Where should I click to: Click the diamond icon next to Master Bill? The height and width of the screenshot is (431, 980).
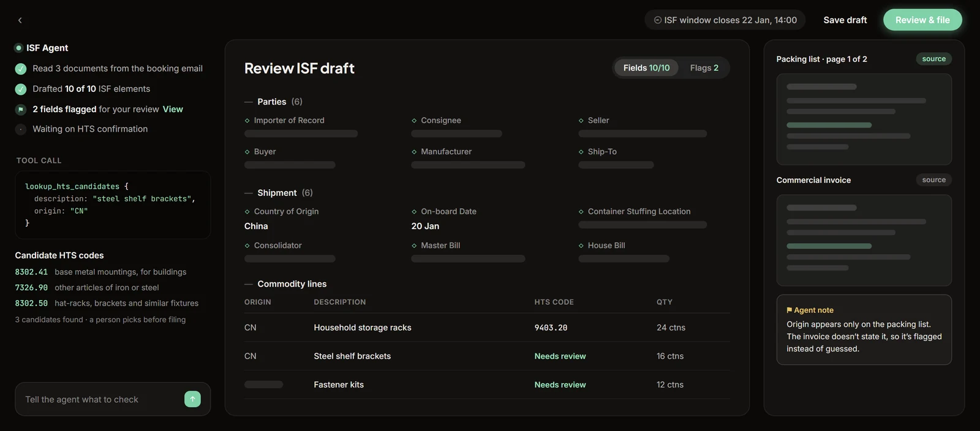tap(415, 245)
